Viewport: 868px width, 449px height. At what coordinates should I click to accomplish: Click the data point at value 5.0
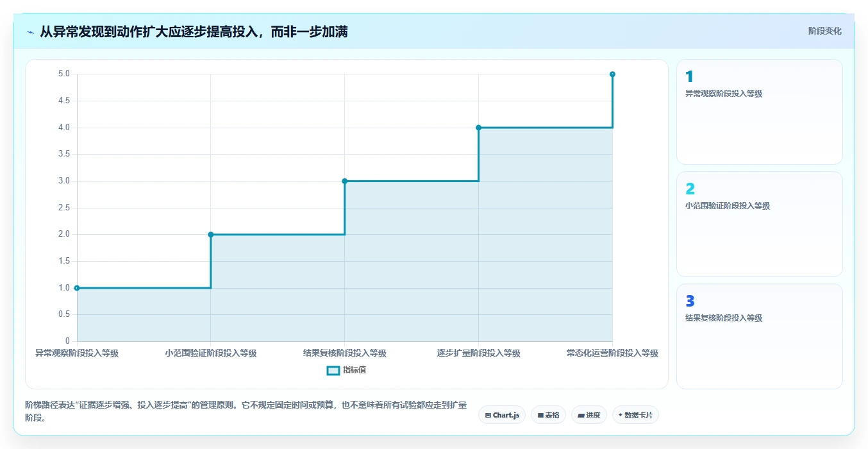(613, 74)
